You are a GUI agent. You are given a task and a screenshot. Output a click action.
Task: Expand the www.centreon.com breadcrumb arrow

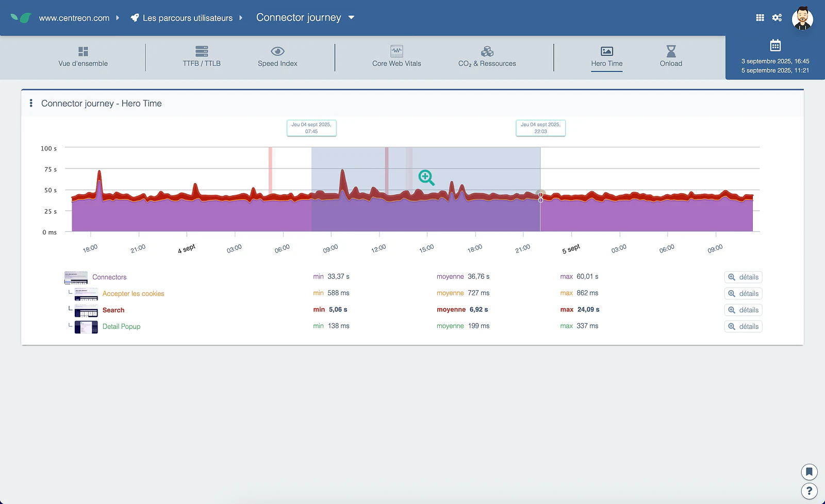point(118,18)
